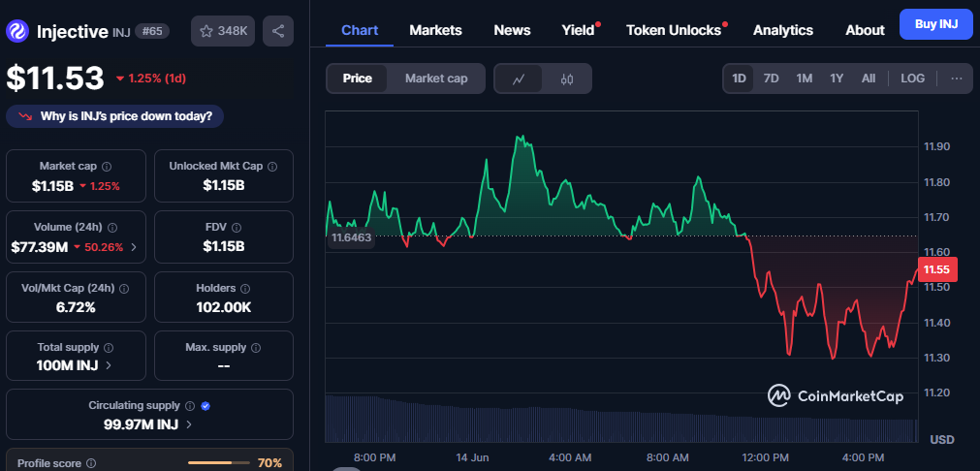Select Price chart mode

357,78
